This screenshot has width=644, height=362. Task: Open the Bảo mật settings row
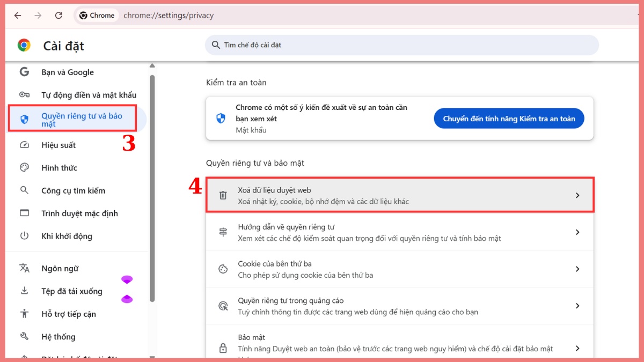[x=400, y=342]
